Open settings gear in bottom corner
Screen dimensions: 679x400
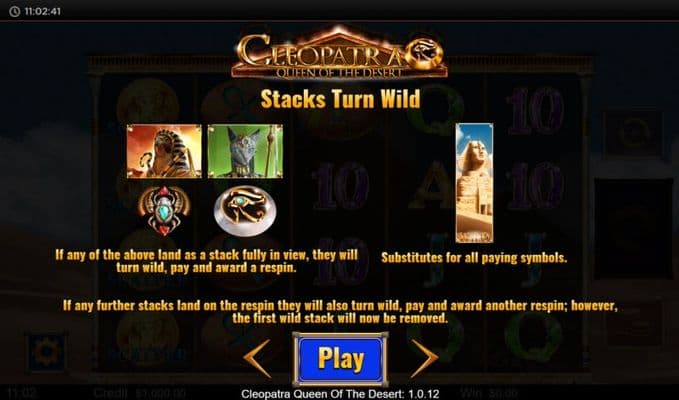click(46, 353)
